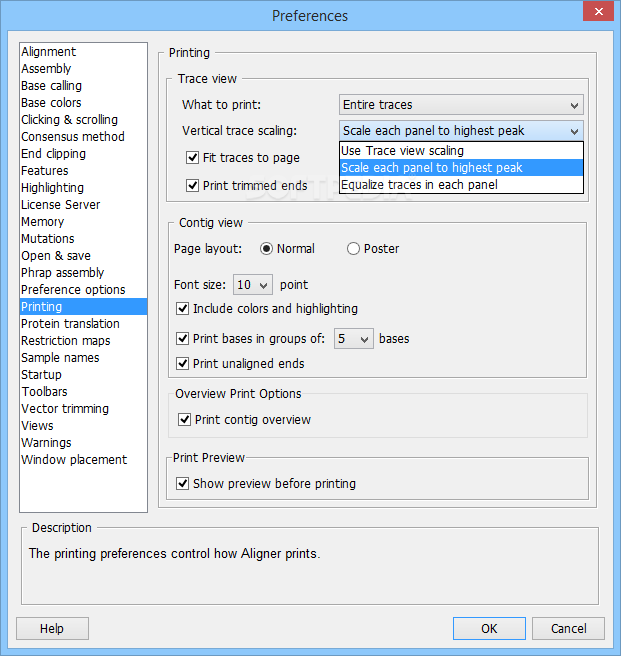Open Protein translation preferences

pyautogui.click(x=83, y=324)
